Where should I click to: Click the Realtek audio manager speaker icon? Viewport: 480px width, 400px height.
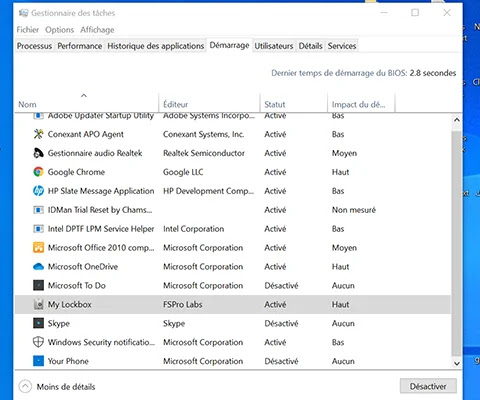tap(38, 153)
